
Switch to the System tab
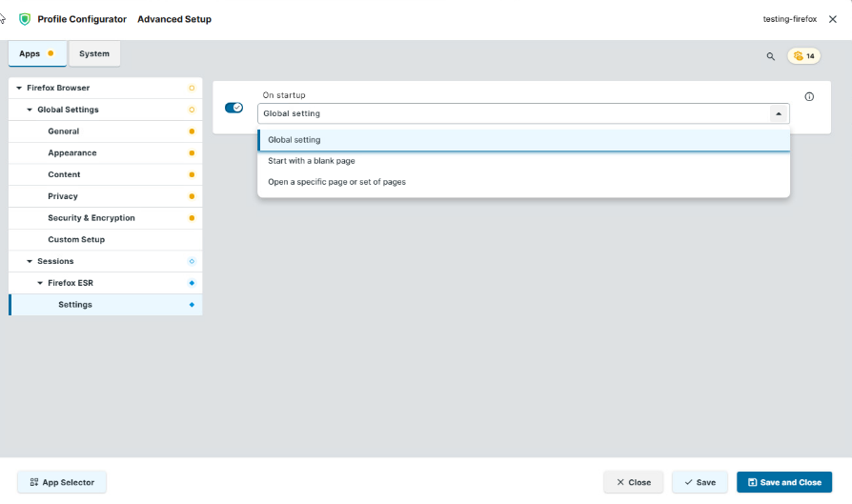coord(94,53)
